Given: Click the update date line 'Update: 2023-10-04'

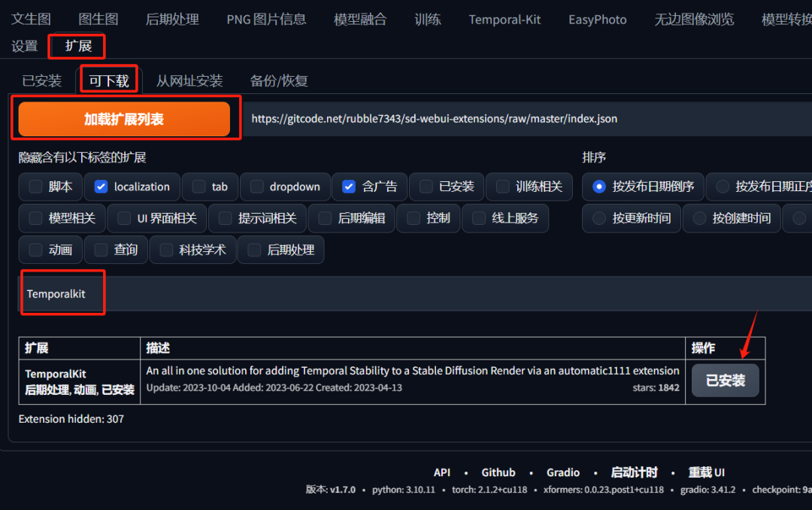Looking at the screenshot, I should point(188,387).
